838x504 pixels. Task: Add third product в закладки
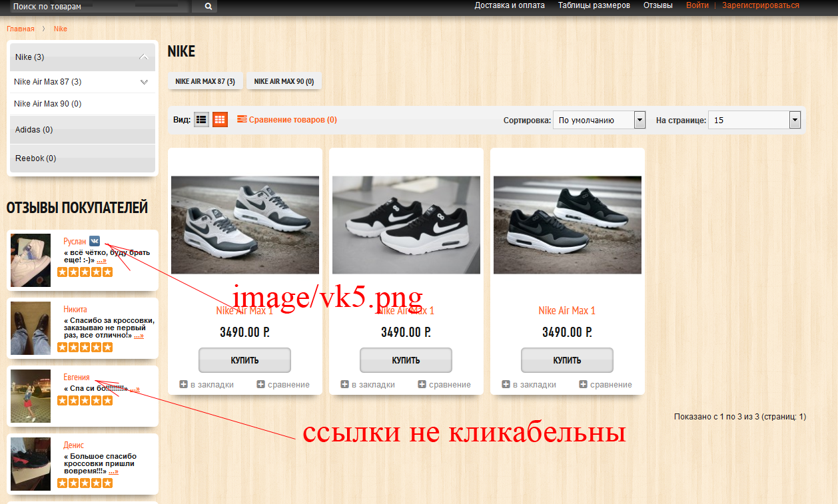[x=529, y=384]
